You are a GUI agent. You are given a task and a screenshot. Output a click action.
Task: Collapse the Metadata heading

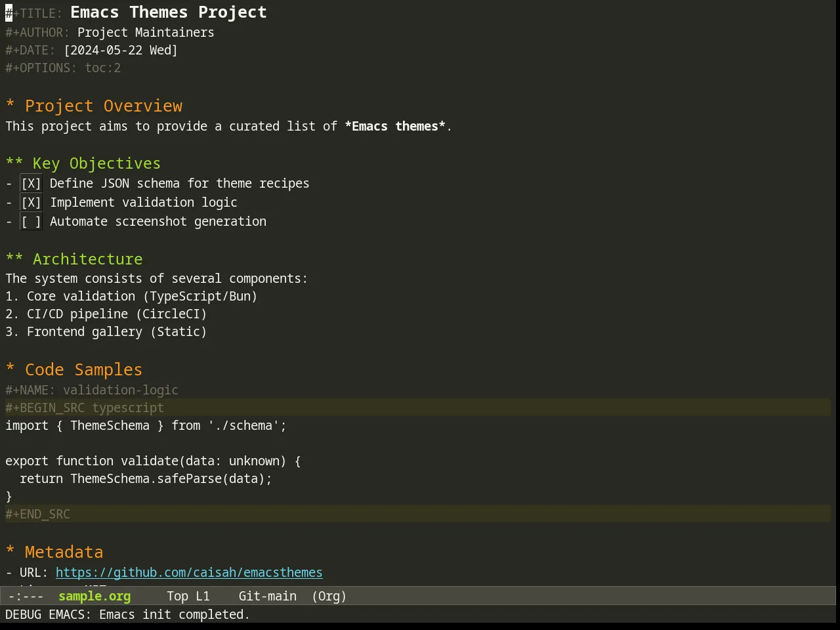pyautogui.click(x=54, y=553)
